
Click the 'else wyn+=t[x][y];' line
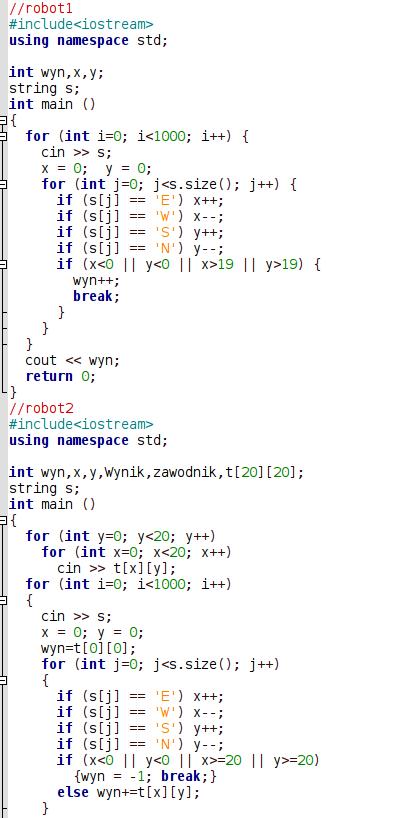point(128,792)
